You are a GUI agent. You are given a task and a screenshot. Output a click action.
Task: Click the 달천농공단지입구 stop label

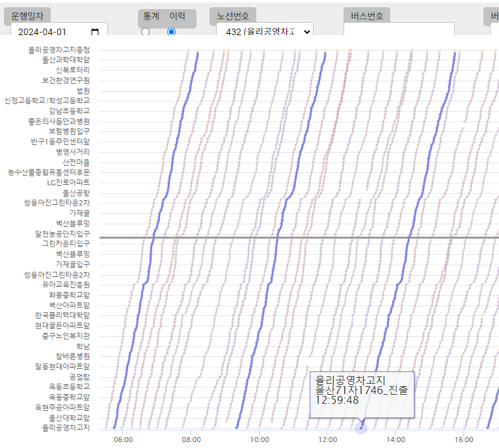click(x=62, y=233)
